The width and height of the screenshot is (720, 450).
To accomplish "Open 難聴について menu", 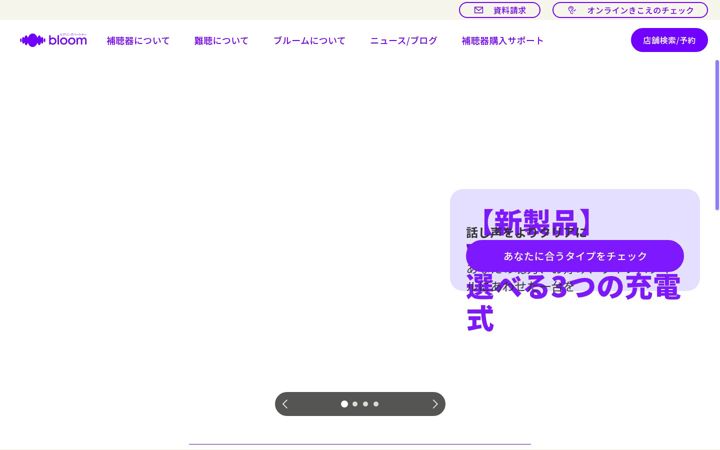I will tap(221, 40).
